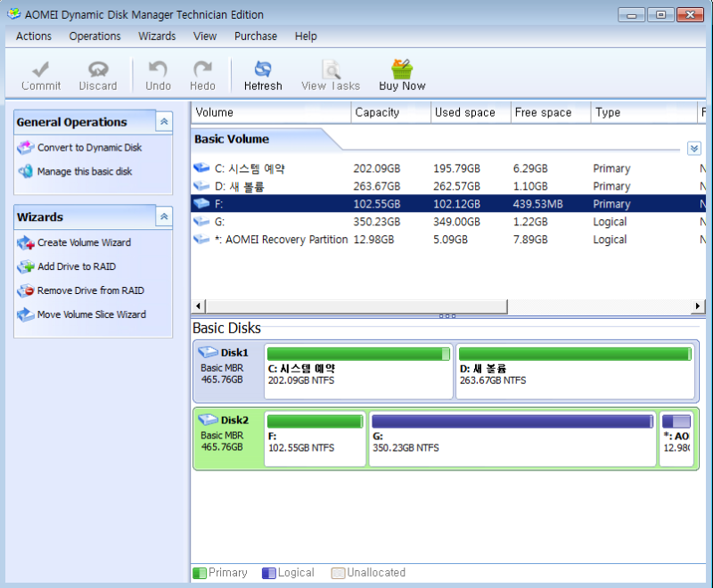
Task: Click the Convert to Dynamic Disk icon
Action: coord(26,148)
